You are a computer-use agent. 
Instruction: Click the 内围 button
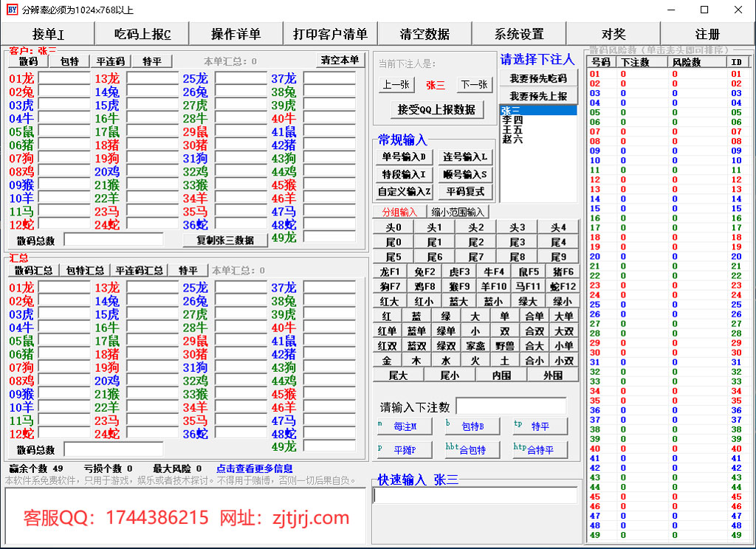point(501,376)
